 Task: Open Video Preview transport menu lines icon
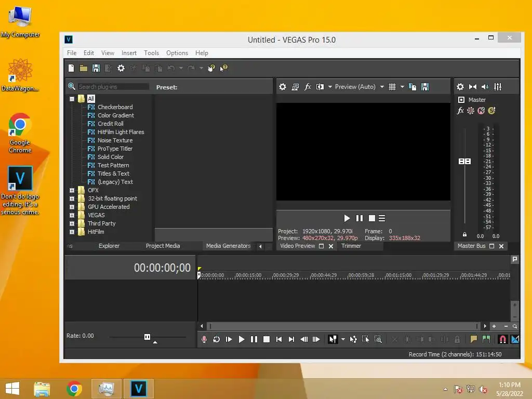[382, 218]
